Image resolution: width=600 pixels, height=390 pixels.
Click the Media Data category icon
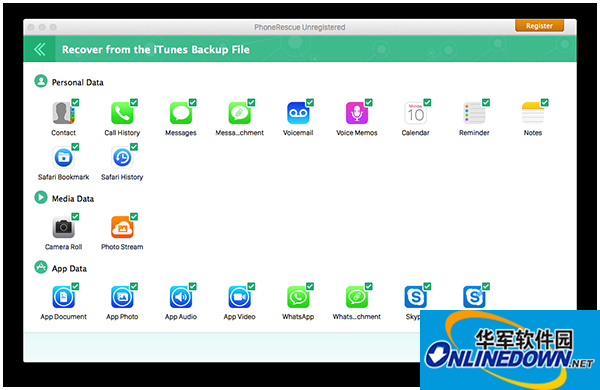point(41,197)
